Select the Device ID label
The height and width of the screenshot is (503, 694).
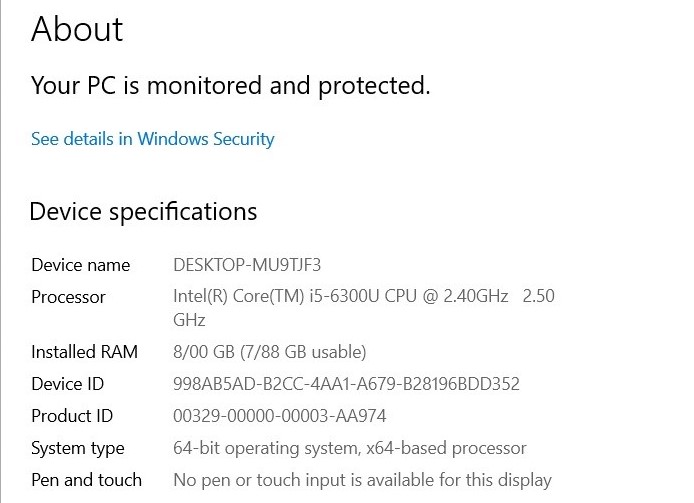68,384
